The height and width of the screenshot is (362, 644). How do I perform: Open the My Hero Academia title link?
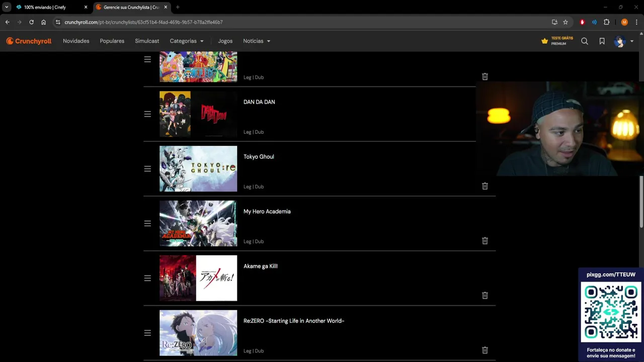point(267,212)
